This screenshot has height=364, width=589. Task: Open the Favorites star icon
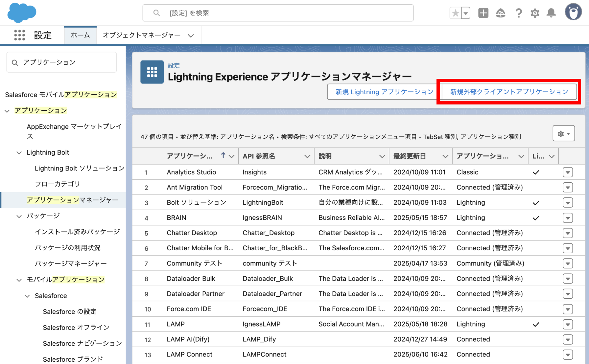tap(455, 13)
